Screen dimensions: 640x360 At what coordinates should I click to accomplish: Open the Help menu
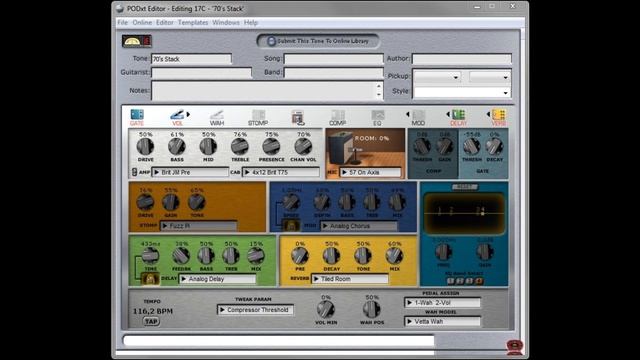(251, 22)
